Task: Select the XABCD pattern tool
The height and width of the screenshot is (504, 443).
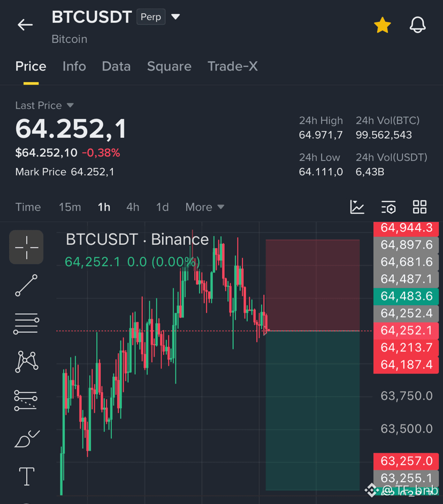Action: point(27,362)
